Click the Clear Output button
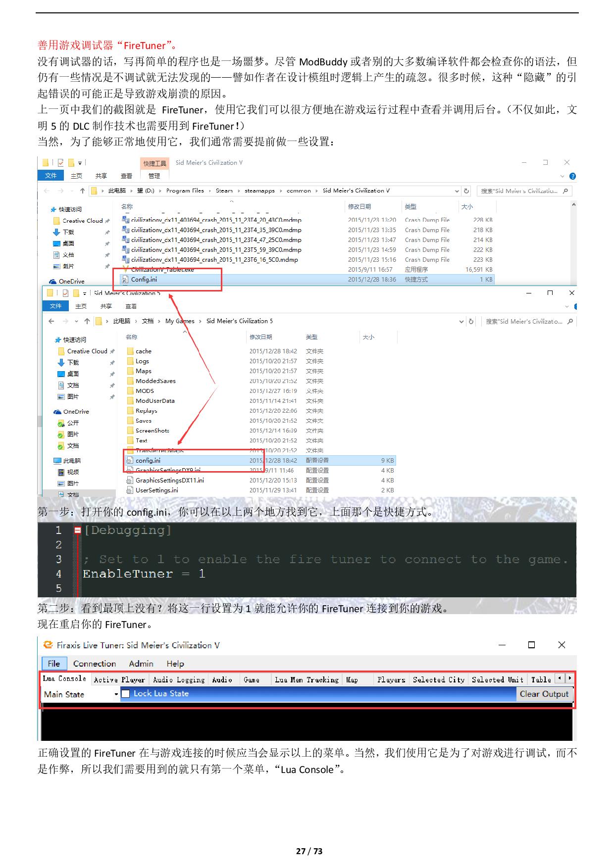Image resolution: width=614 pixels, height=868 pixels. coord(544,694)
